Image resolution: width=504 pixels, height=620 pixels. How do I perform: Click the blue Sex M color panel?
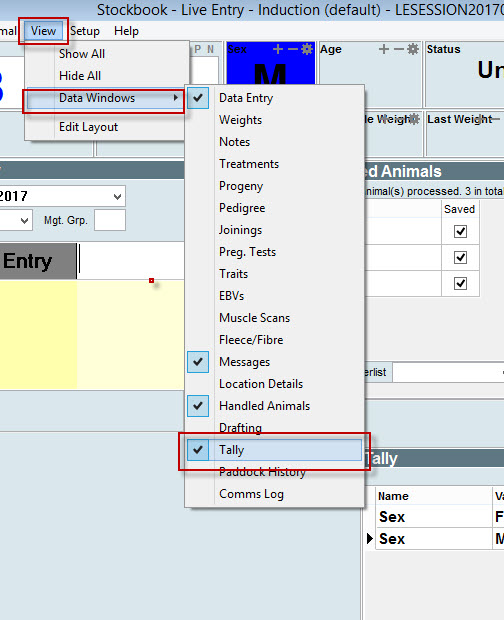(271, 62)
